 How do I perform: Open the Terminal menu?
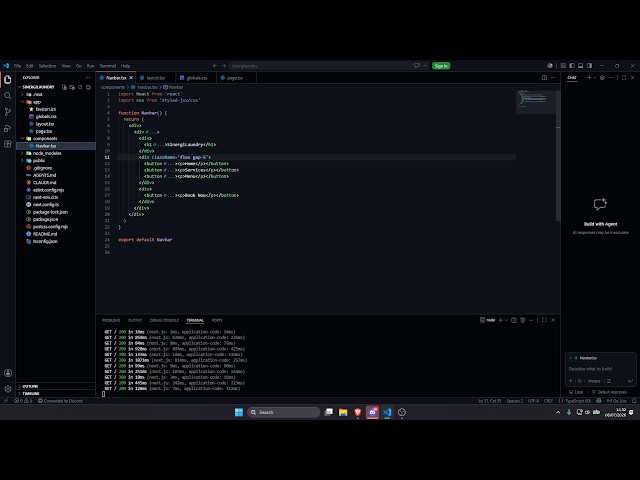[108, 66]
